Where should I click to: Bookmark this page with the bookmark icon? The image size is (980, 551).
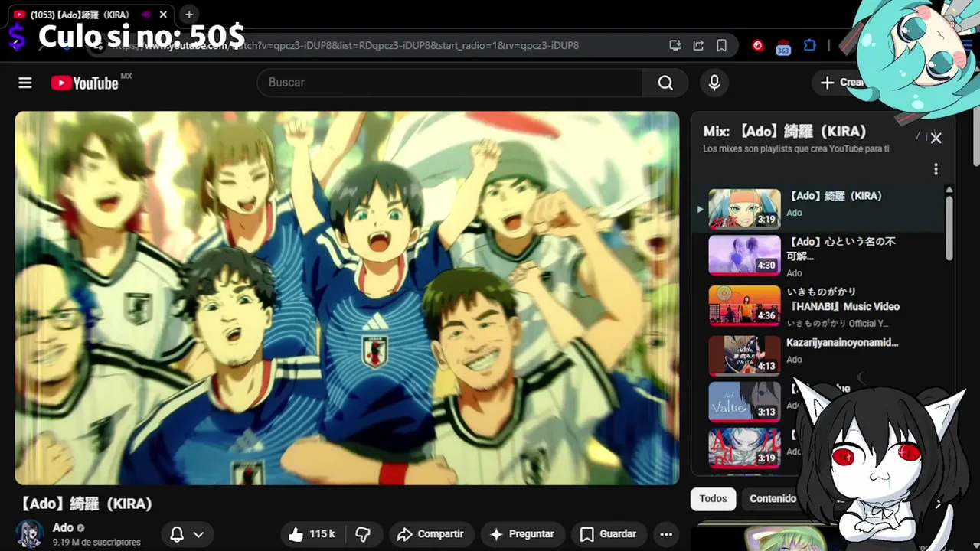coord(721,45)
